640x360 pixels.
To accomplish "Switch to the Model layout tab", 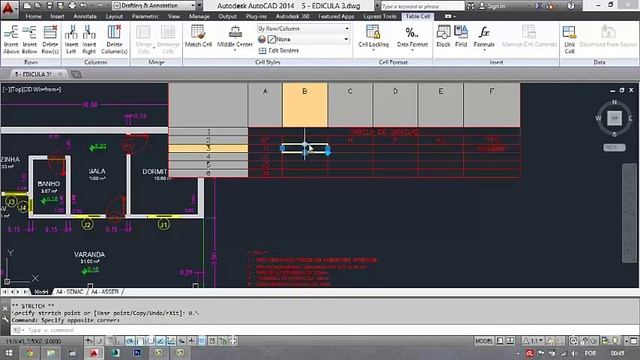I will click(x=41, y=292).
